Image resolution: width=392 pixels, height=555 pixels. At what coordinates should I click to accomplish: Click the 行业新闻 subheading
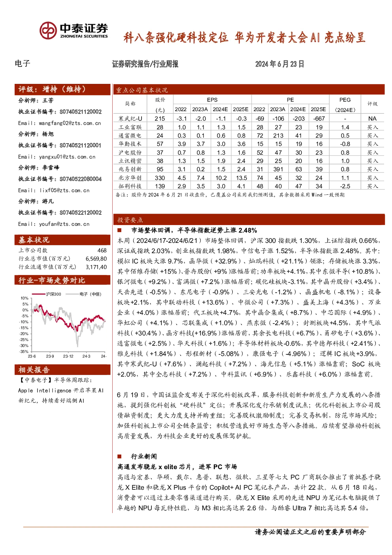coord(144,457)
